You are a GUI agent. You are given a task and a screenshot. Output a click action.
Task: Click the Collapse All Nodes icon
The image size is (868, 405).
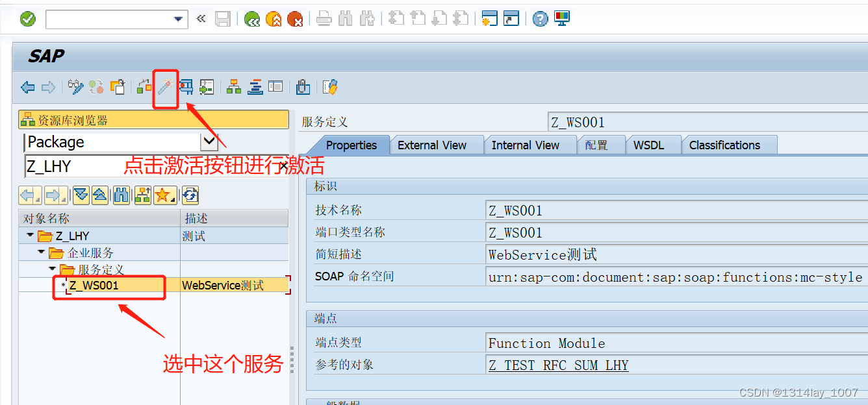point(100,195)
